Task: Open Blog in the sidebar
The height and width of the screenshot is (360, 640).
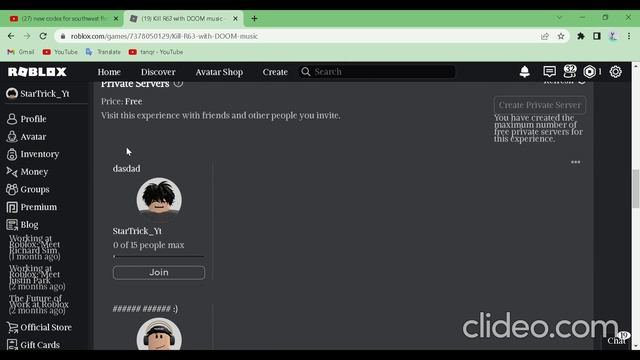Action: pos(22,224)
